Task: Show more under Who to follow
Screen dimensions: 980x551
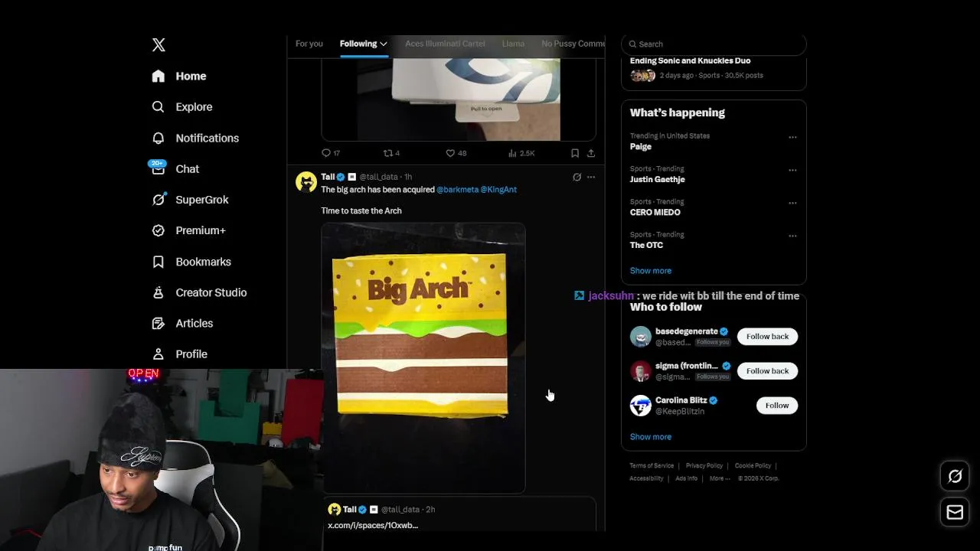Action: click(651, 436)
